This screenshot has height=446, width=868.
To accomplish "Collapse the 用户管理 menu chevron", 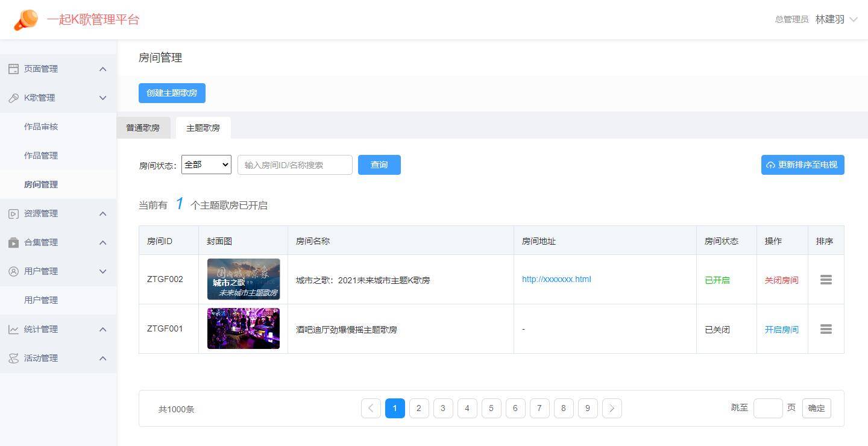I will (x=102, y=271).
